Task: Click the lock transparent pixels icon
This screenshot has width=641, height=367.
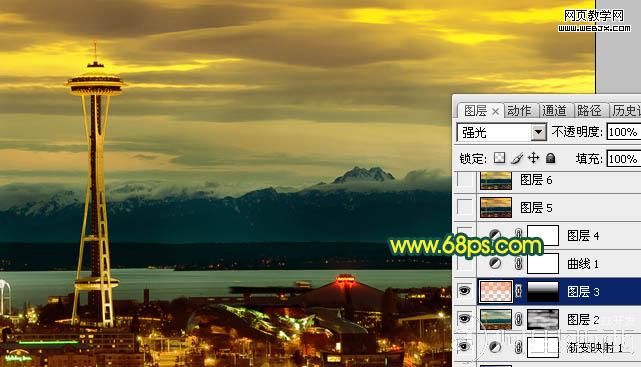Action: (499, 158)
